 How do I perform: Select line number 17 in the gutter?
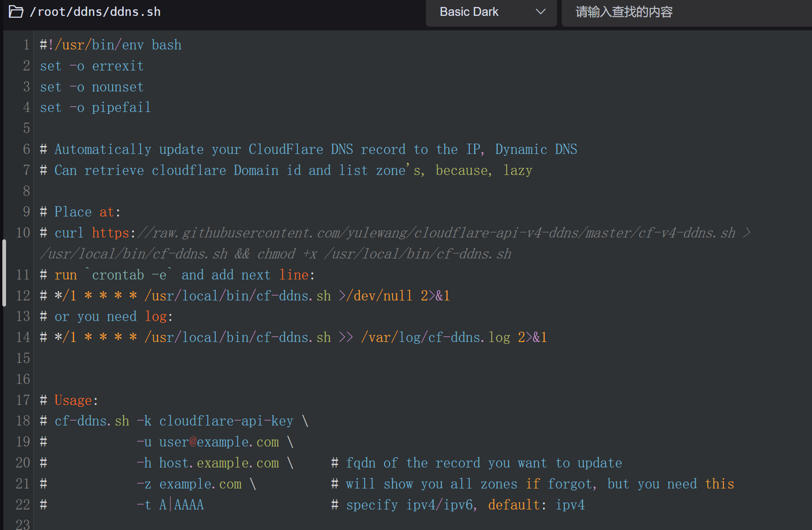(23, 400)
